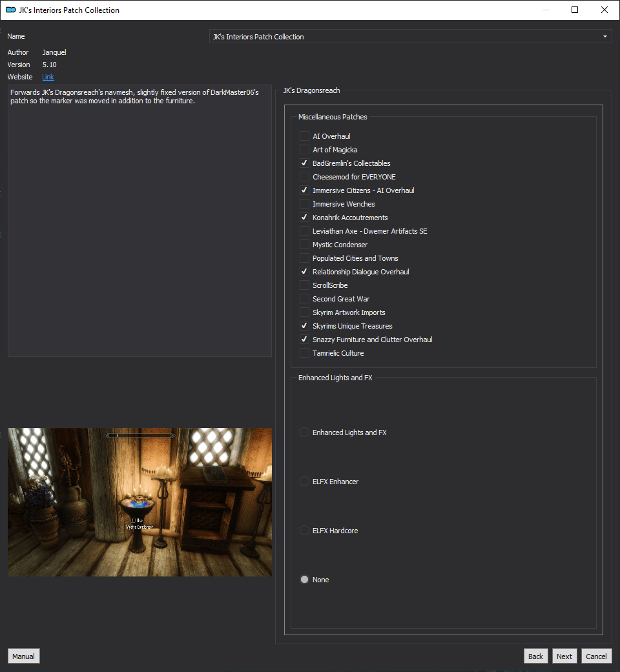This screenshot has height=672, width=620.
Task: Enable Leviathan Axe - Dwemer Artifacts SE
Action: [x=304, y=231]
